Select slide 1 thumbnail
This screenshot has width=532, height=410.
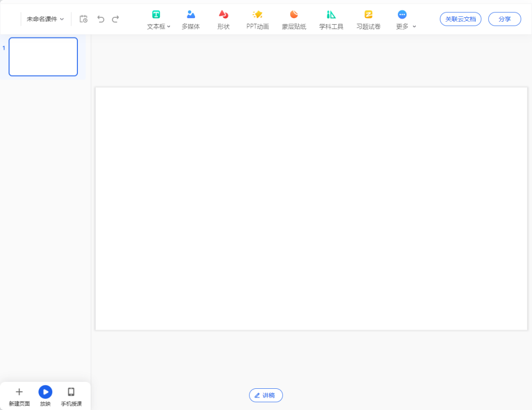43,57
